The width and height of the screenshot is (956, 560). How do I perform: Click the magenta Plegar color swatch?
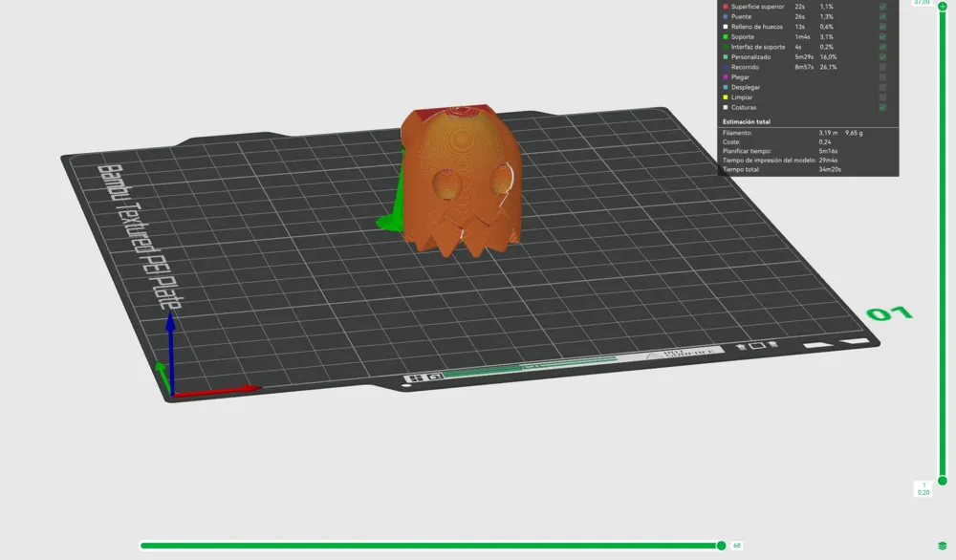point(726,77)
